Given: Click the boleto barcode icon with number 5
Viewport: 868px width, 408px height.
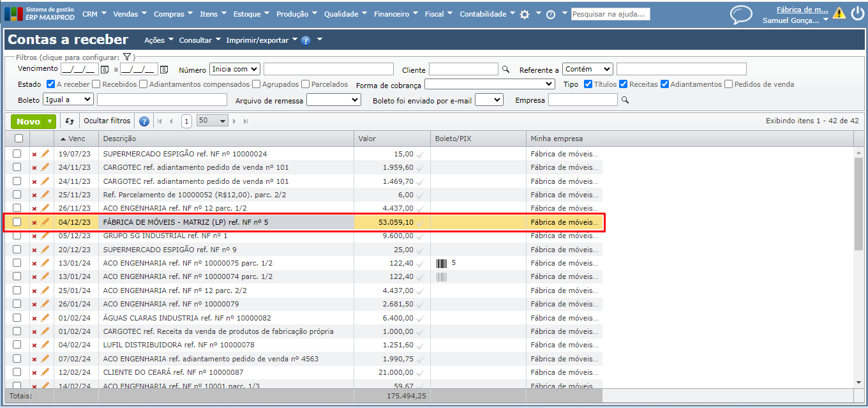Looking at the screenshot, I should [442, 263].
